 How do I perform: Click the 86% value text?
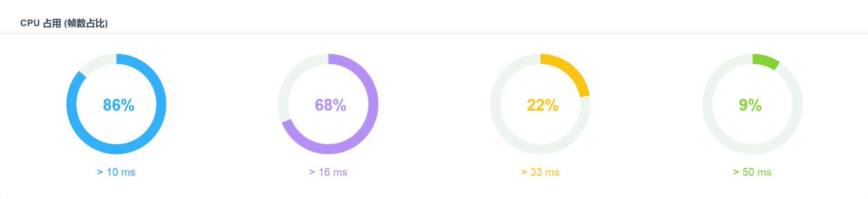point(118,105)
